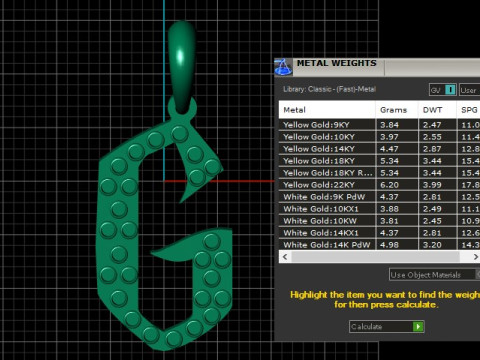Click the 6.20 grams value
480x360 pixels.
(389, 185)
